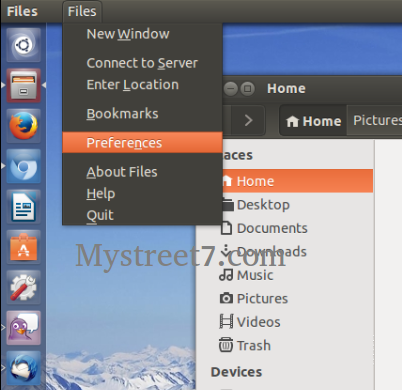
Task: Choose Quit in the Files menu
Action: pyautogui.click(x=142, y=215)
